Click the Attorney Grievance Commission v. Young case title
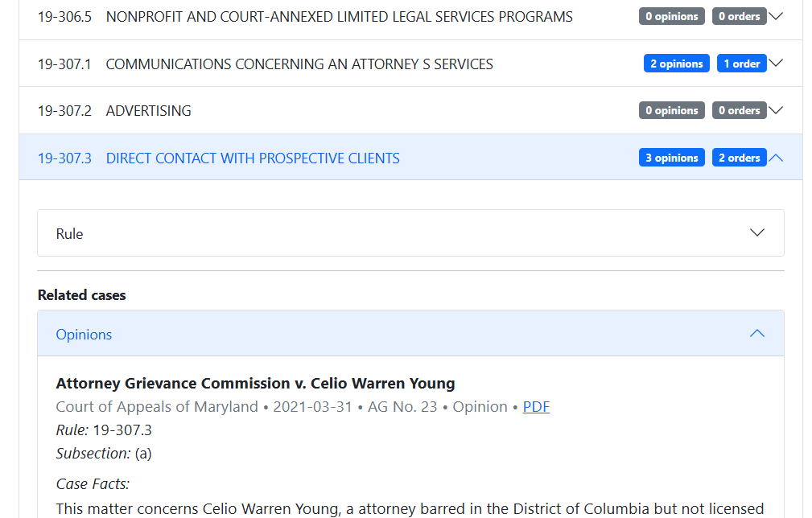The height and width of the screenshot is (518, 812). (x=255, y=384)
